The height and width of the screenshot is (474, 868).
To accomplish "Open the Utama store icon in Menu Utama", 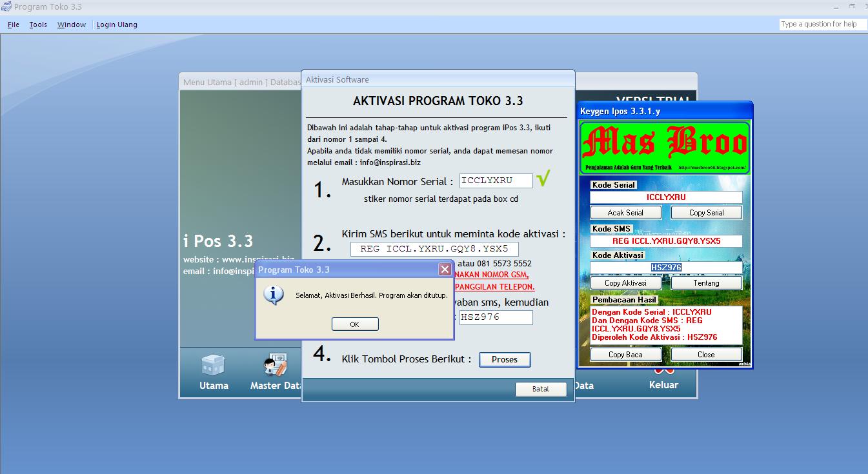I will (213, 366).
